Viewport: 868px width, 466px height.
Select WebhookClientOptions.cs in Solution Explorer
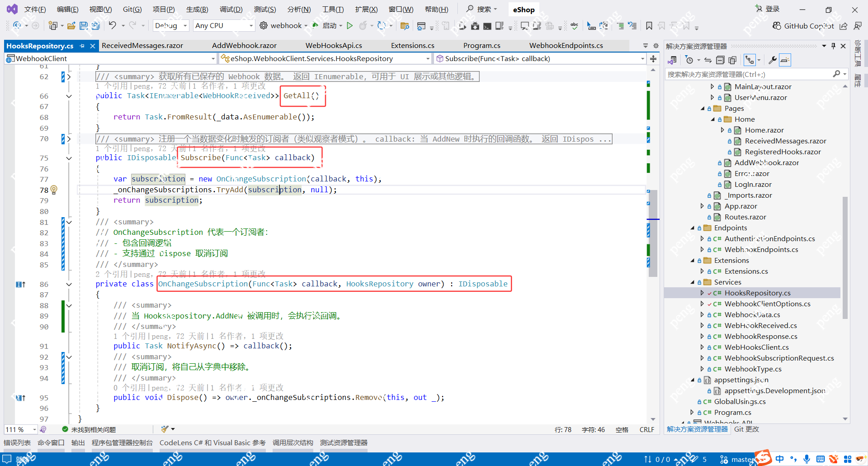(767, 304)
